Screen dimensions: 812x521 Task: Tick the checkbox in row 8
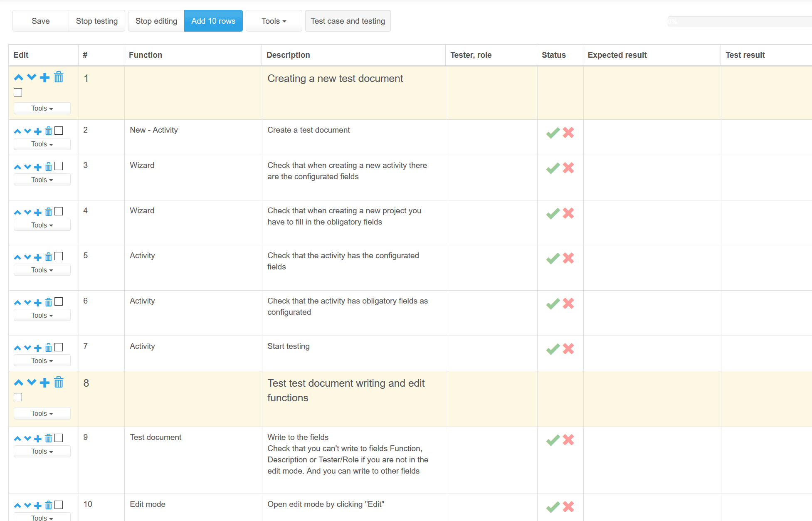coord(18,397)
